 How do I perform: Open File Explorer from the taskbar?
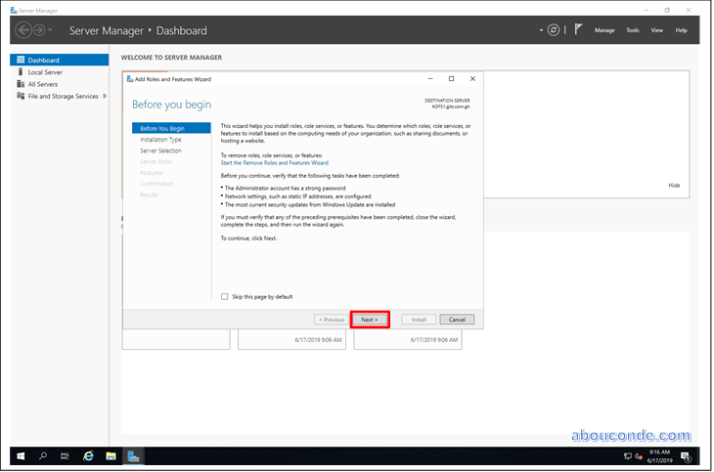point(111,456)
